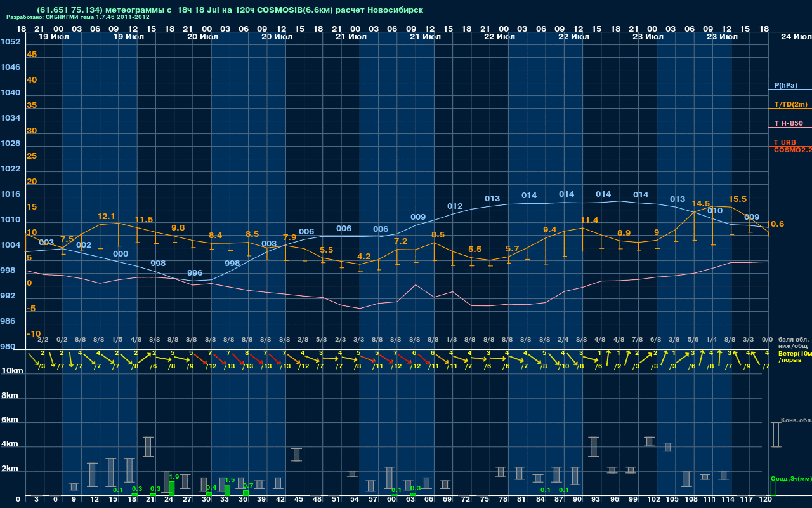Click the pressure label 002 on the curve

coord(84,245)
